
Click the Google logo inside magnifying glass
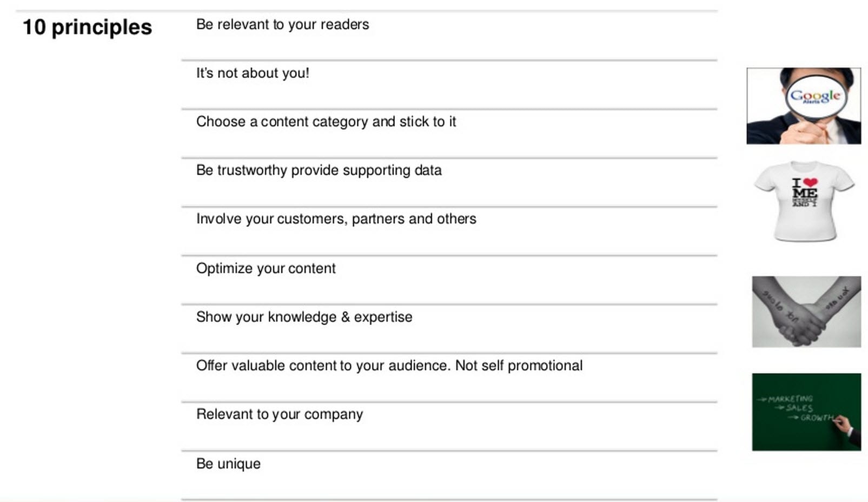(x=815, y=96)
